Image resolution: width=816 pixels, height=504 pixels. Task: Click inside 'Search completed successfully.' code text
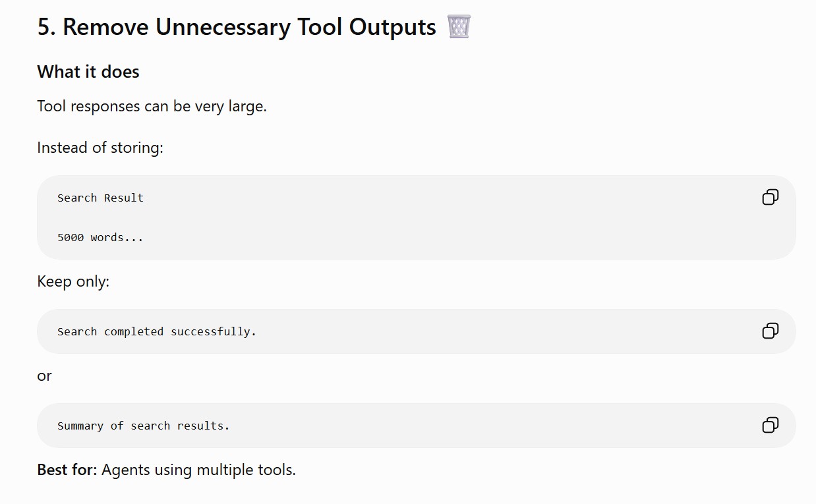(x=157, y=331)
